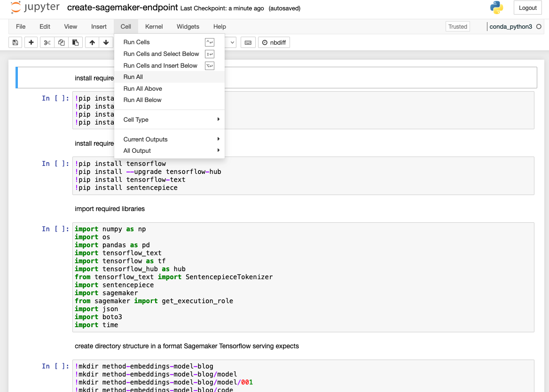Rename notebook via create-sagemaker-endpoint title

coord(123,8)
